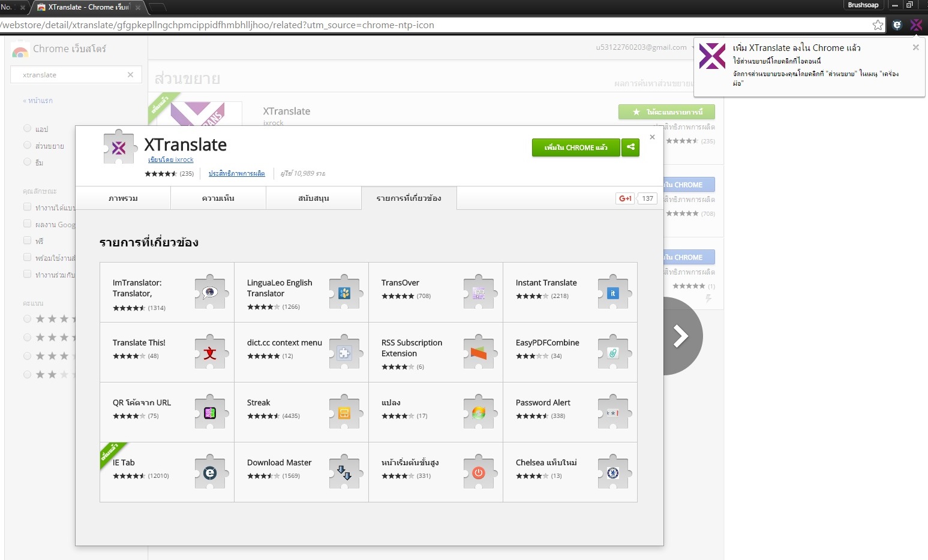Open the ImTranslator extension icon
The height and width of the screenshot is (560, 928).
pos(210,292)
